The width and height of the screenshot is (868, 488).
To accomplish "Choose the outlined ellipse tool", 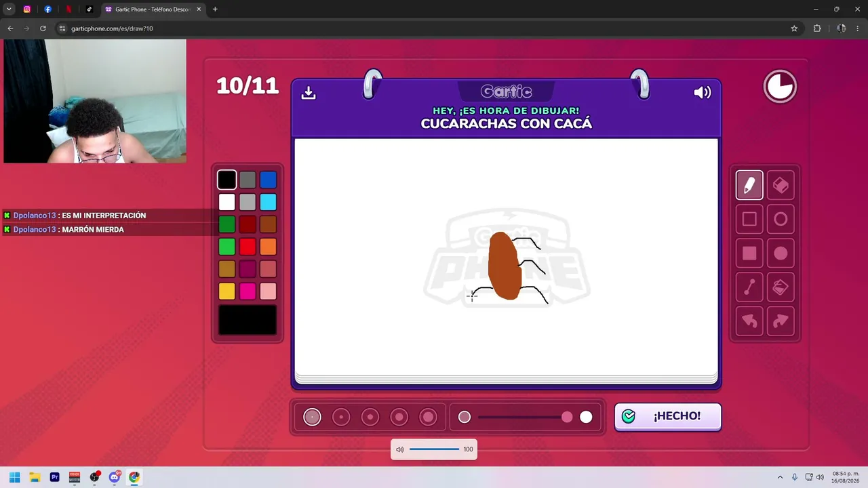I will click(781, 219).
